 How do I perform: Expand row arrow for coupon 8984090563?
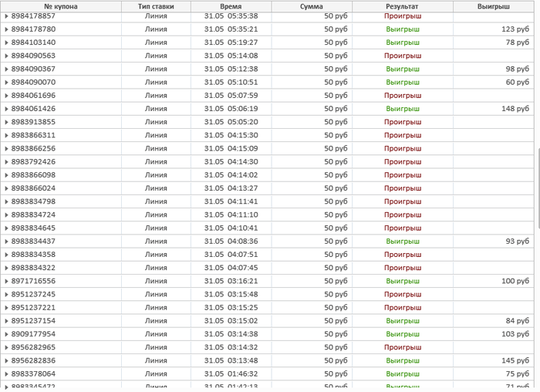point(6,56)
